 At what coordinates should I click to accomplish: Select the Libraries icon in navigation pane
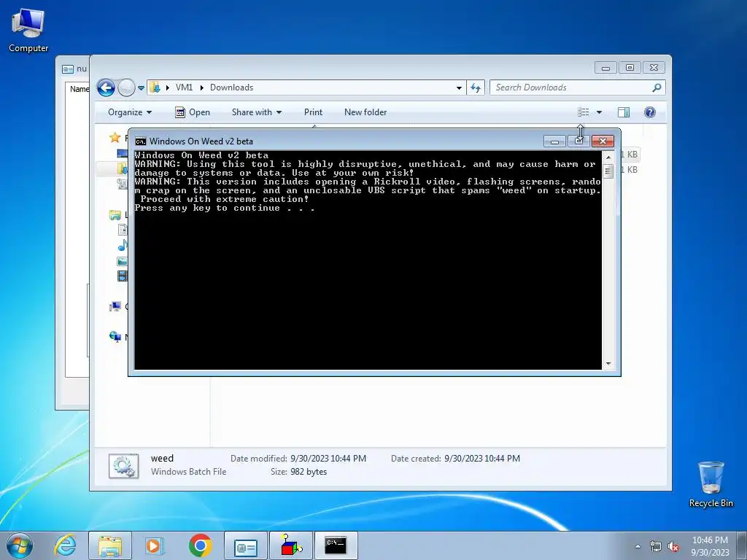(115, 215)
